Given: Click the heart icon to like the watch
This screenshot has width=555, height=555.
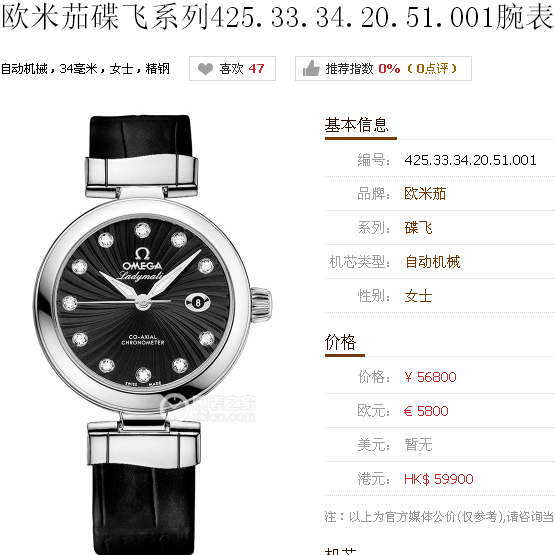Looking at the screenshot, I should tap(205, 69).
